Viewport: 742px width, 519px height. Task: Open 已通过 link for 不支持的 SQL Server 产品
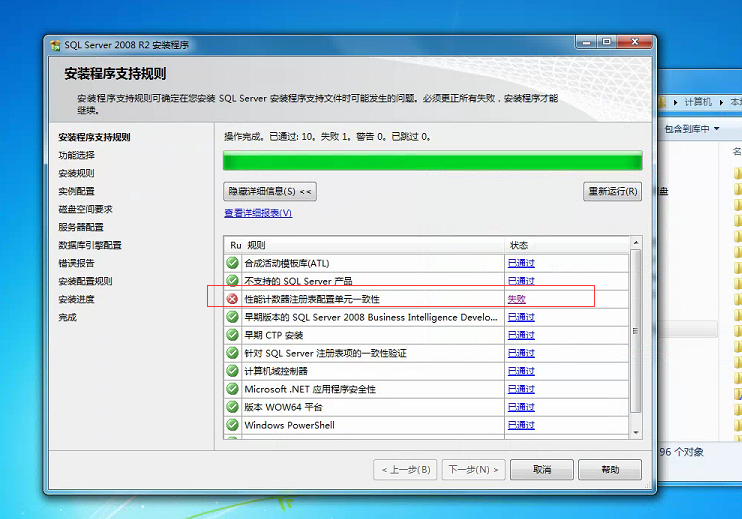(521, 281)
